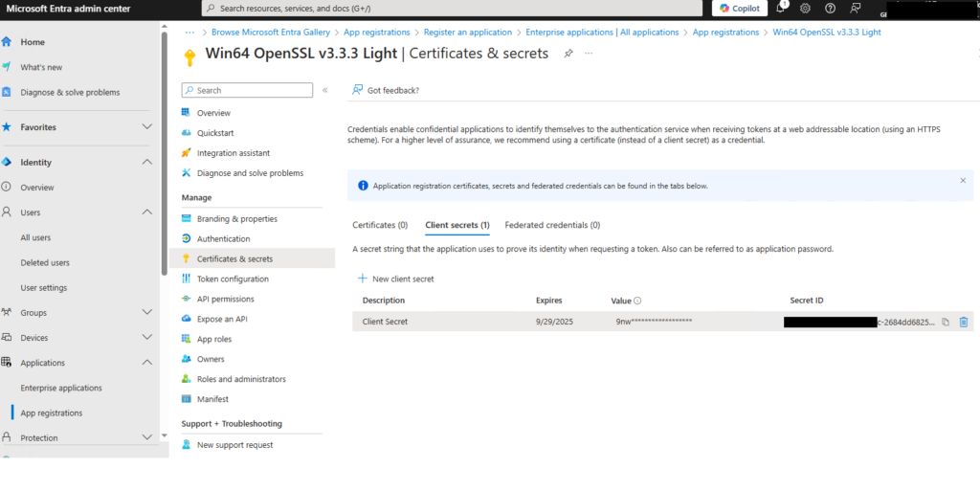Open the help question mark icon

tap(830, 8)
